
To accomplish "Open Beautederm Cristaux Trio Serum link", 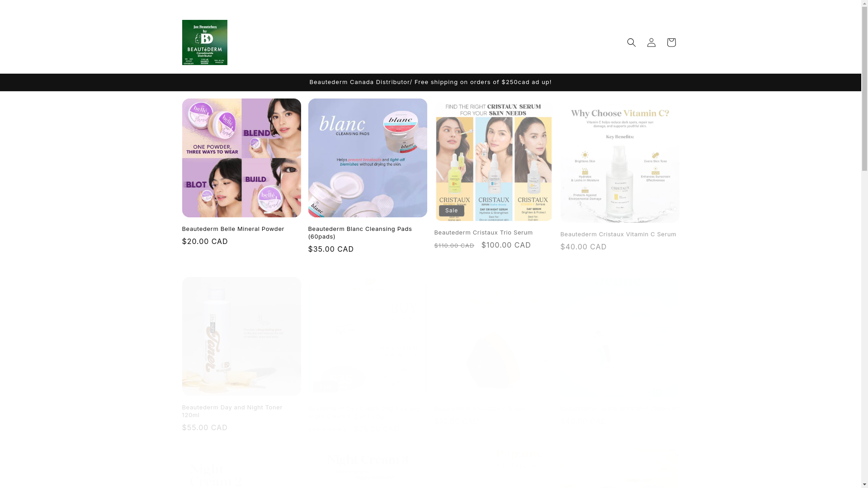I will [x=483, y=232].
